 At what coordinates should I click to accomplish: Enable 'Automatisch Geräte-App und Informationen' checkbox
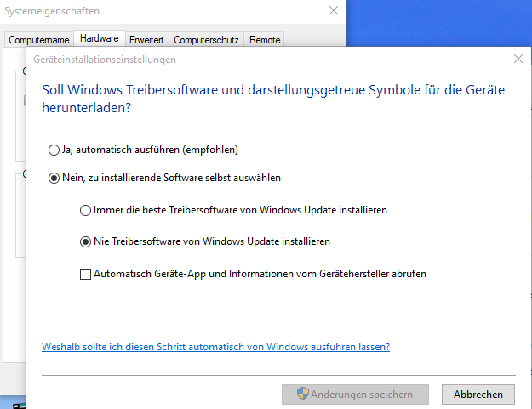(x=85, y=274)
